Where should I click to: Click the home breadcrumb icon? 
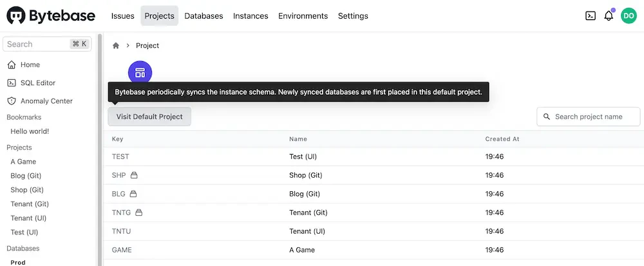click(x=116, y=46)
